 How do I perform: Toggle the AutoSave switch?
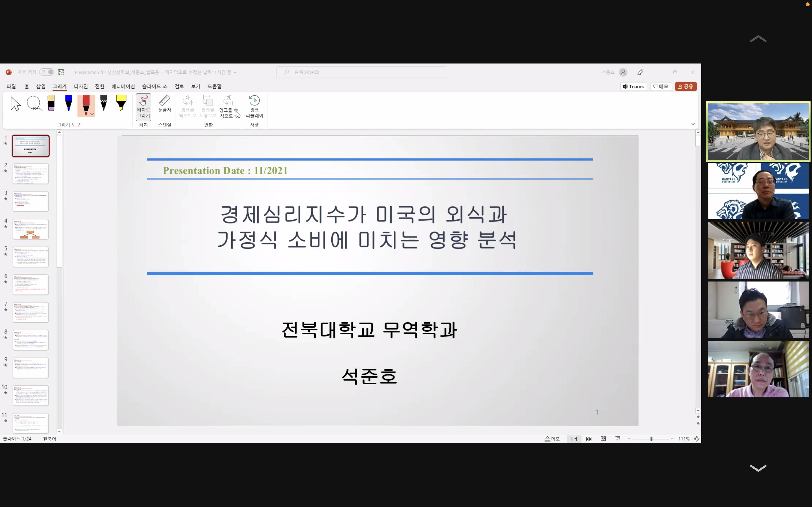click(47, 72)
